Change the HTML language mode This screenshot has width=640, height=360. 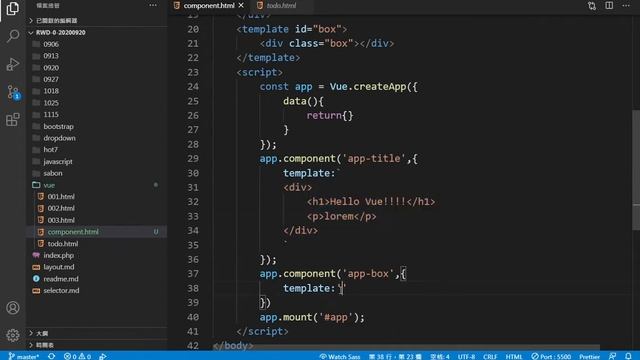click(514, 356)
